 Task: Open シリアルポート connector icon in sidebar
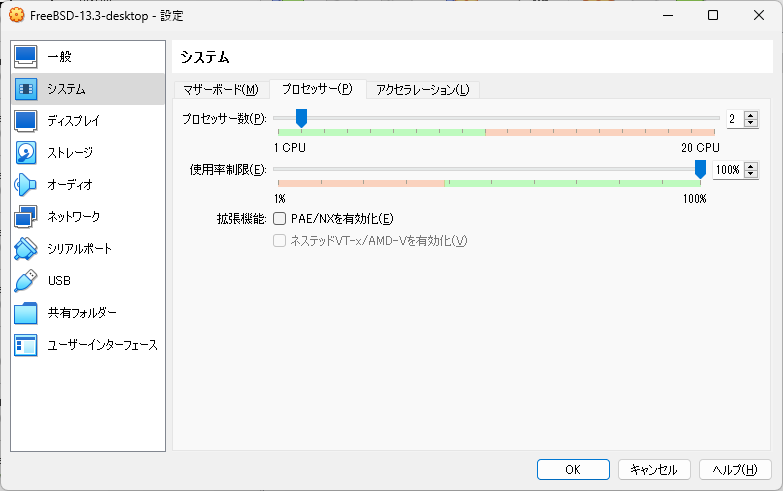(26, 249)
